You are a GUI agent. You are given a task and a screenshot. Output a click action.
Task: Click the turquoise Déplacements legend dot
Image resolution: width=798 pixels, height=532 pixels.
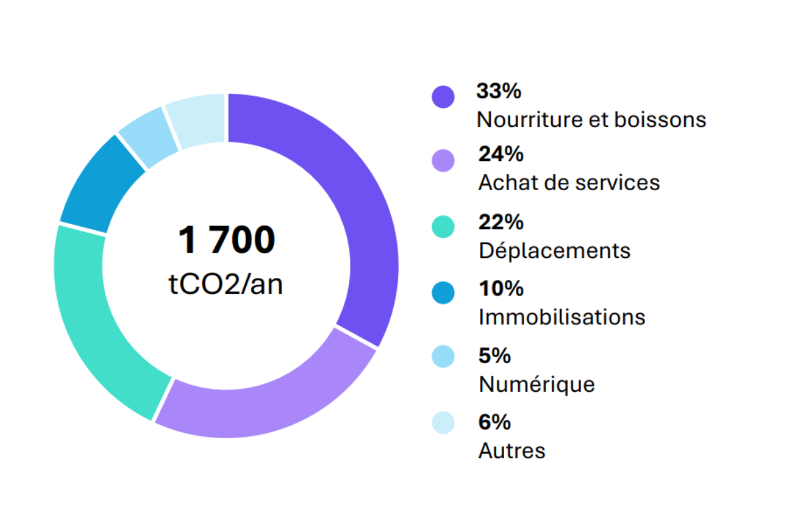[x=444, y=227]
